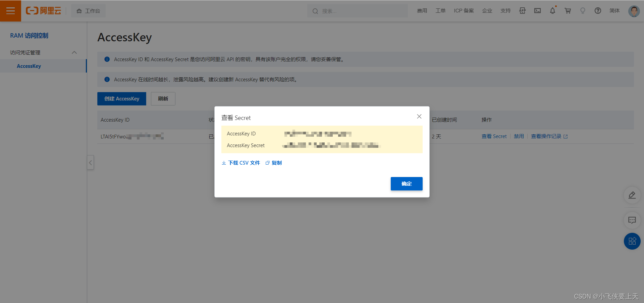
Task: Open the 企业 enterprise menu
Action: pos(487,11)
